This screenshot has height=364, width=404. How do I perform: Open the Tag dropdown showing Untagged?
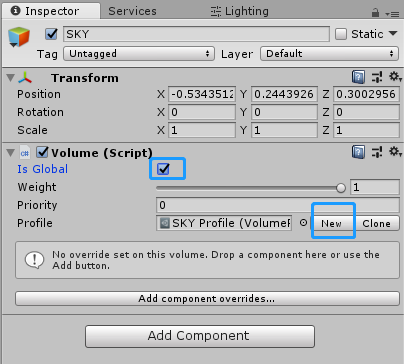(139, 54)
